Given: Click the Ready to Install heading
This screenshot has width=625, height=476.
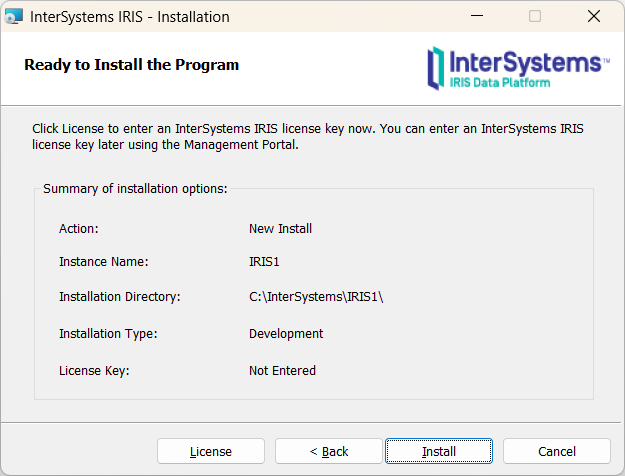Looking at the screenshot, I should click(131, 65).
